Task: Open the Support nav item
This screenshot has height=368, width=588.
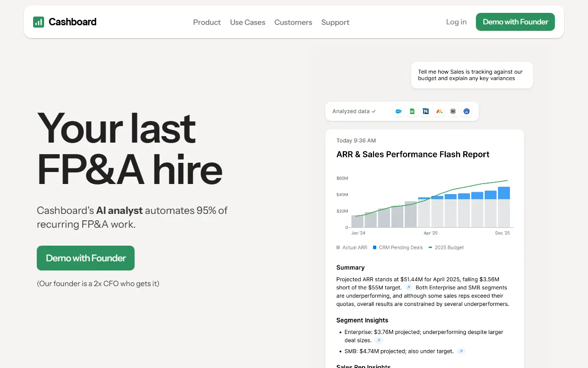Action: [x=335, y=22]
